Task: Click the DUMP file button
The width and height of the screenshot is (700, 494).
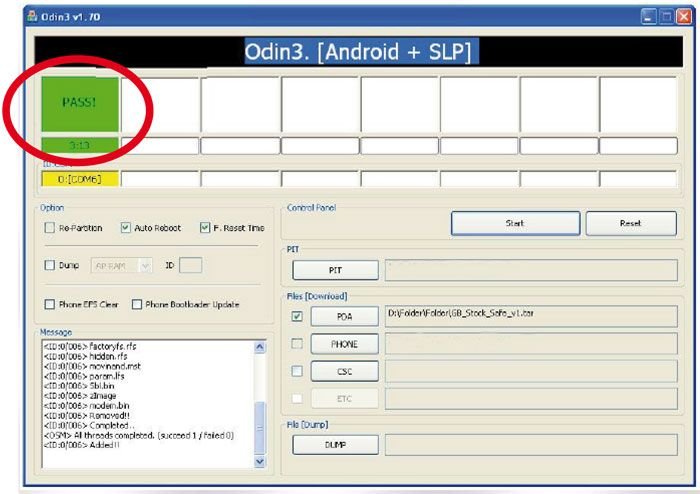Action: [x=335, y=445]
